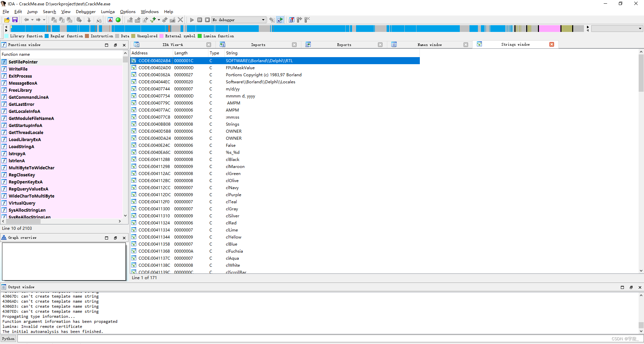Click the Convert to code icon
The height and width of the screenshot is (344, 644).
[130, 20]
